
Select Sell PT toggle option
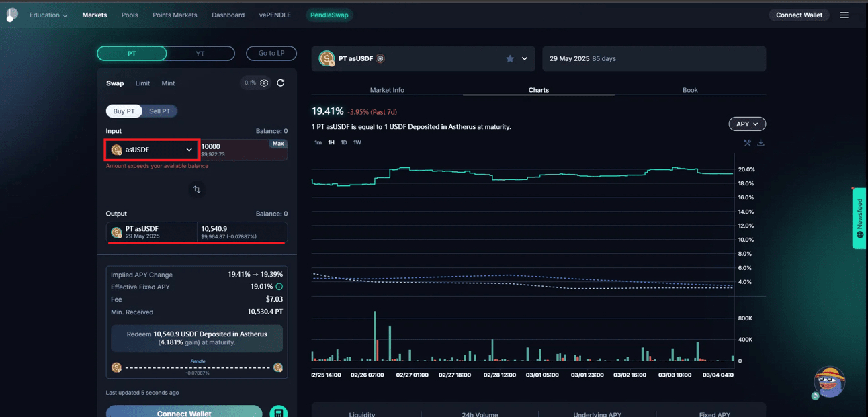coord(159,111)
